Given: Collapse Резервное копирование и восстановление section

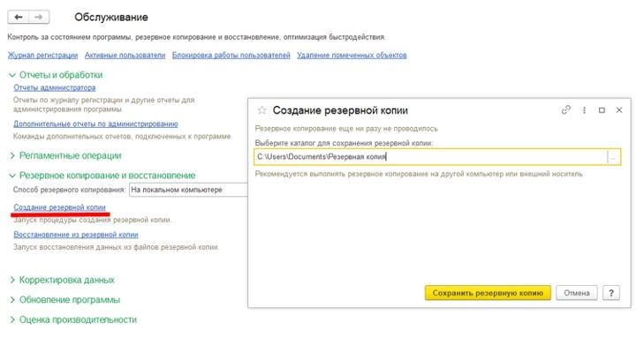Looking at the screenshot, I should (102, 176).
